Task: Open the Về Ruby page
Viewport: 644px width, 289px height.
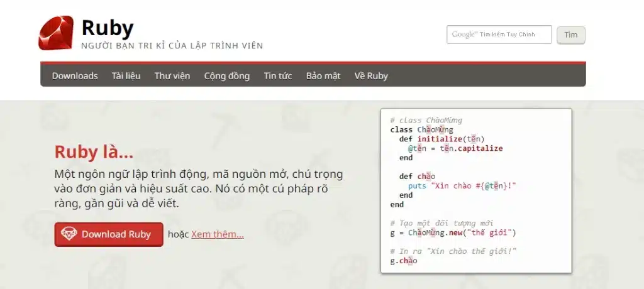Action: click(371, 76)
